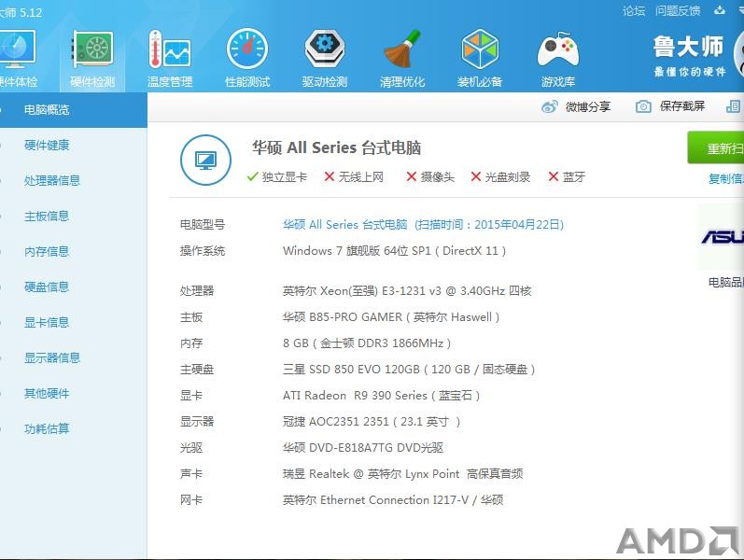The height and width of the screenshot is (560, 744).
Task: Click the ATI Radeon R9 390 Series value
Action: (382, 396)
